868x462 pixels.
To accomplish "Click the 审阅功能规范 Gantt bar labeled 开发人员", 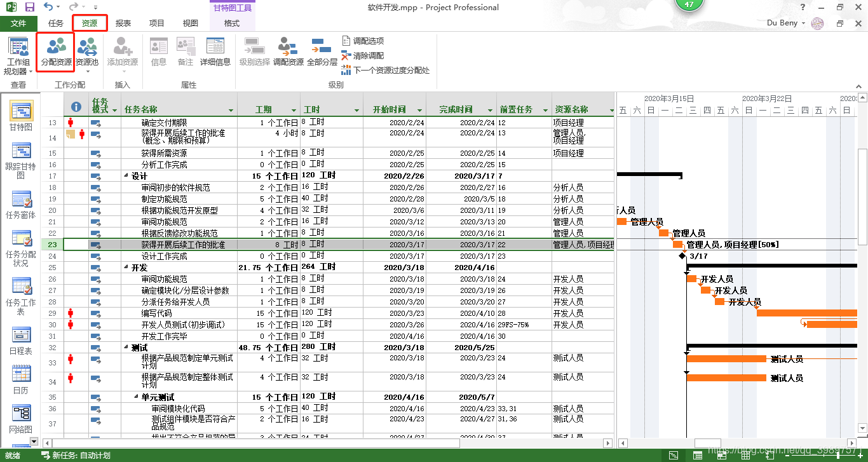I will pos(691,279).
